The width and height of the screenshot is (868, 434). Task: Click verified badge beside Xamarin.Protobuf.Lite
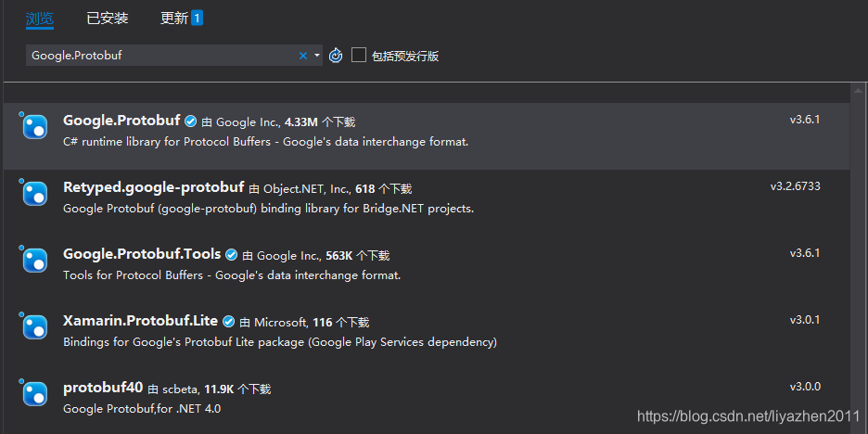pyautogui.click(x=228, y=322)
